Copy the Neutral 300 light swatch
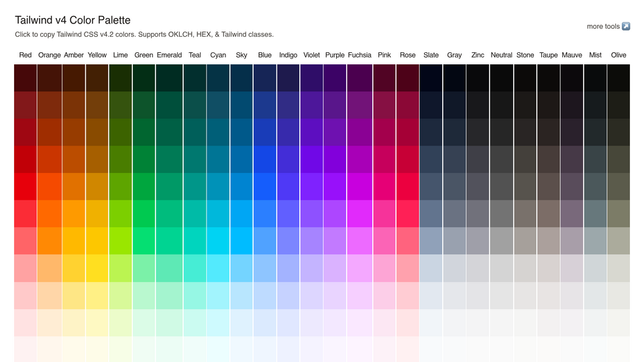This screenshot has height=362, width=644. pos(502,268)
